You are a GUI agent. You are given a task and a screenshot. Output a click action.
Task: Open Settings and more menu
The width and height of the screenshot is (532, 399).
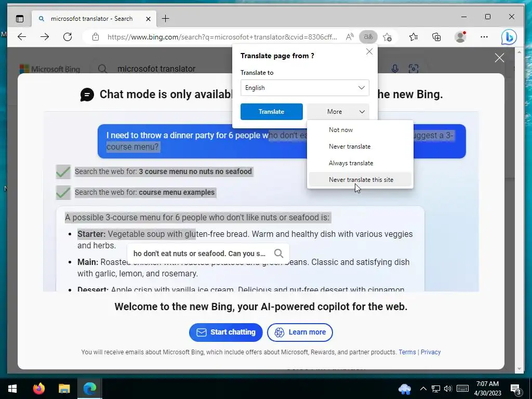click(484, 37)
